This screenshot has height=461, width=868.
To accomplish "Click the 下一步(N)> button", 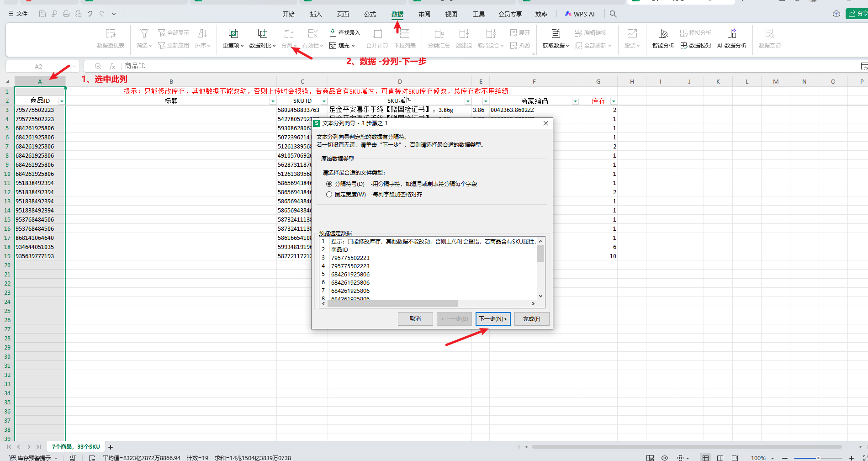I will pos(492,319).
